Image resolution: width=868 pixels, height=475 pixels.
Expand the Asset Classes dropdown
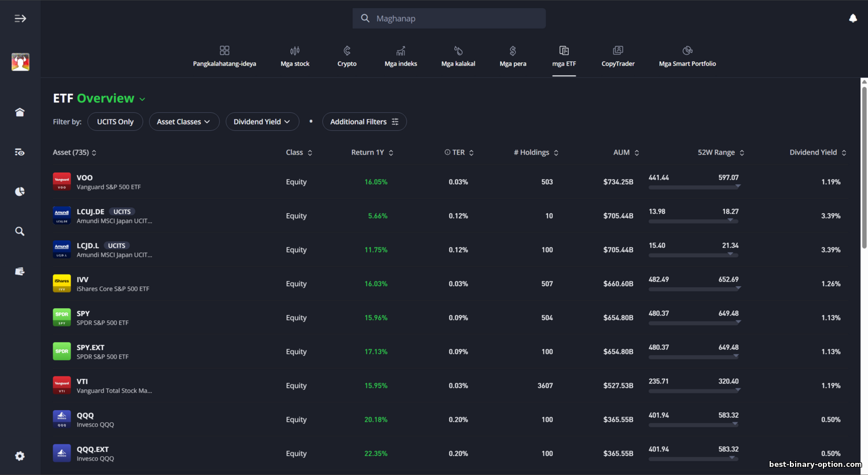(x=184, y=122)
